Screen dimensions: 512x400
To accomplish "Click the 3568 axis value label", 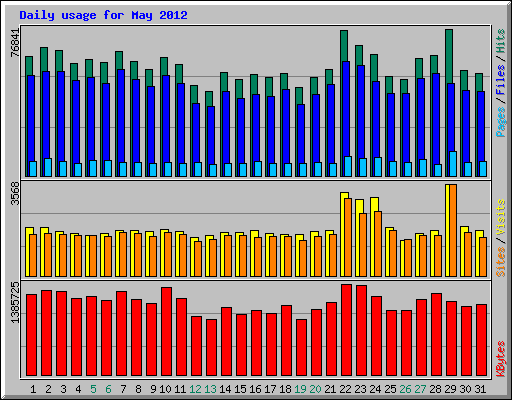I will coord(15,193).
